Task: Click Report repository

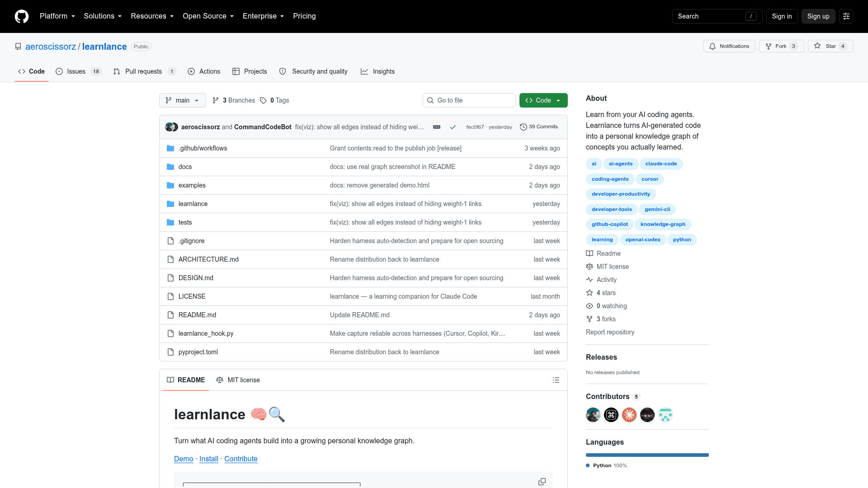Action: (x=610, y=332)
